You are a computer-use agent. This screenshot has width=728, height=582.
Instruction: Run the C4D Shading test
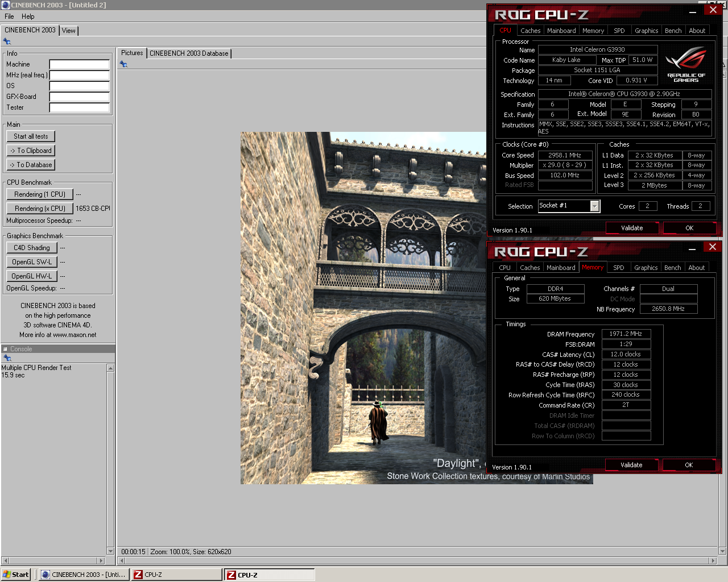32,248
